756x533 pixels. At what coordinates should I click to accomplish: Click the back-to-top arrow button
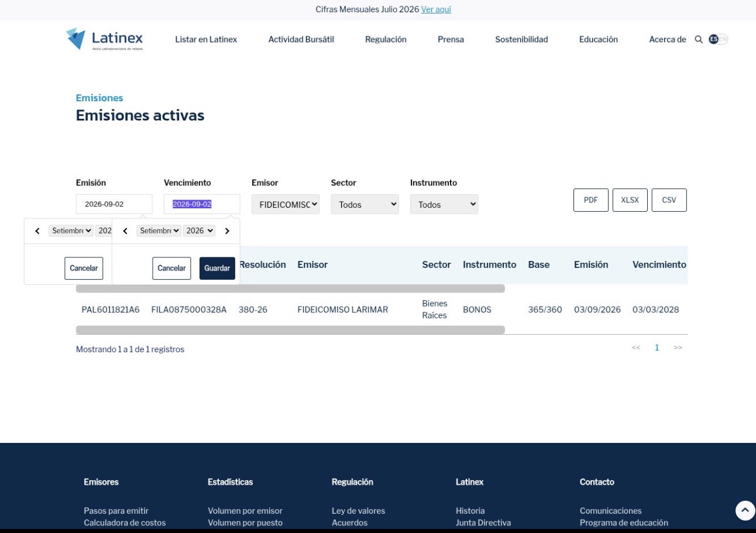click(745, 510)
